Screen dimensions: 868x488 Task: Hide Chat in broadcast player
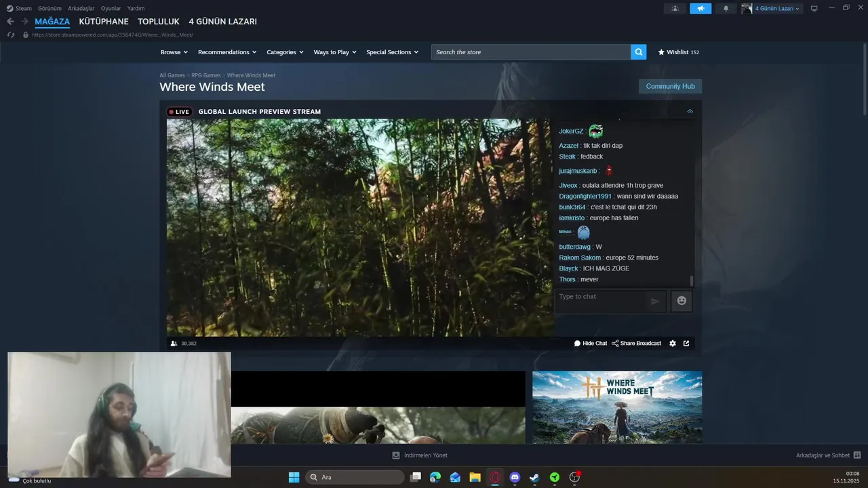click(591, 344)
